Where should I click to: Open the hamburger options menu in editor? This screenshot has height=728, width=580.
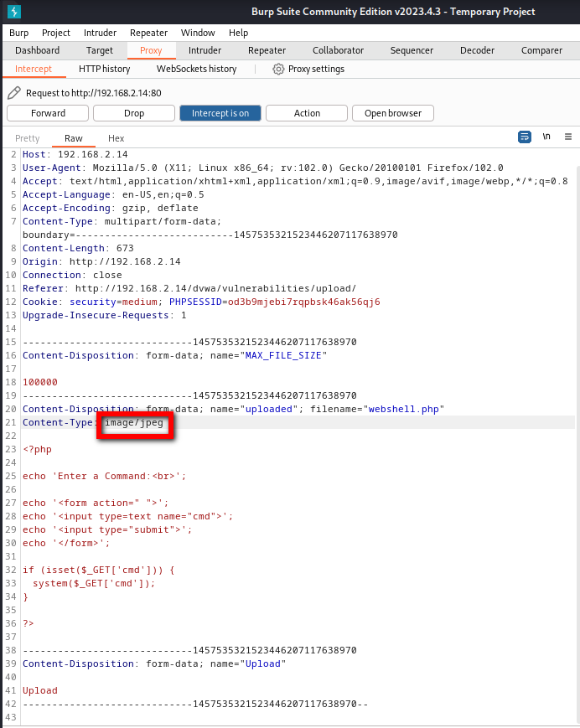point(568,137)
